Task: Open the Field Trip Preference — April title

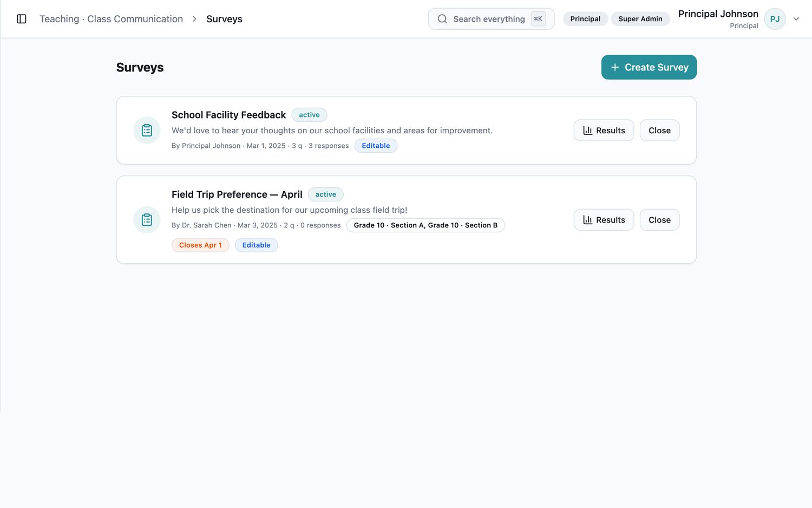Action: 237,194
